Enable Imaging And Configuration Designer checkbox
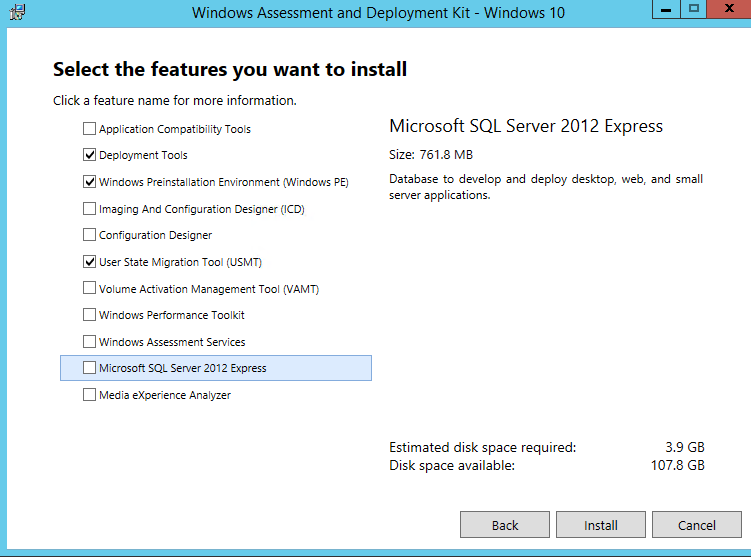Viewport: 751px width, 558px height. click(x=89, y=209)
